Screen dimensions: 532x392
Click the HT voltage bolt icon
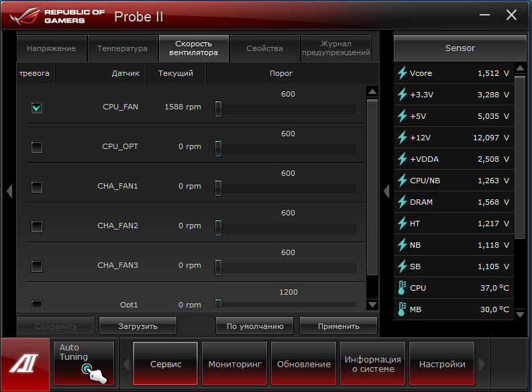click(x=403, y=224)
